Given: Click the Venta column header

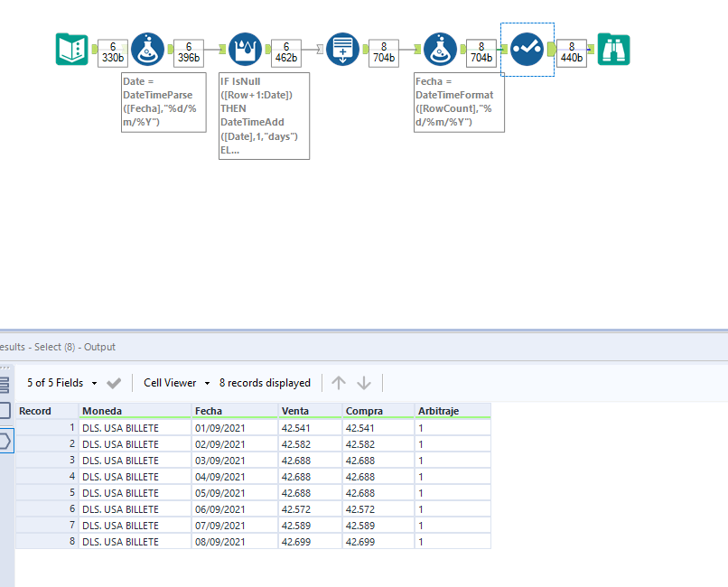Looking at the screenshot, I should tap(310, 411).
